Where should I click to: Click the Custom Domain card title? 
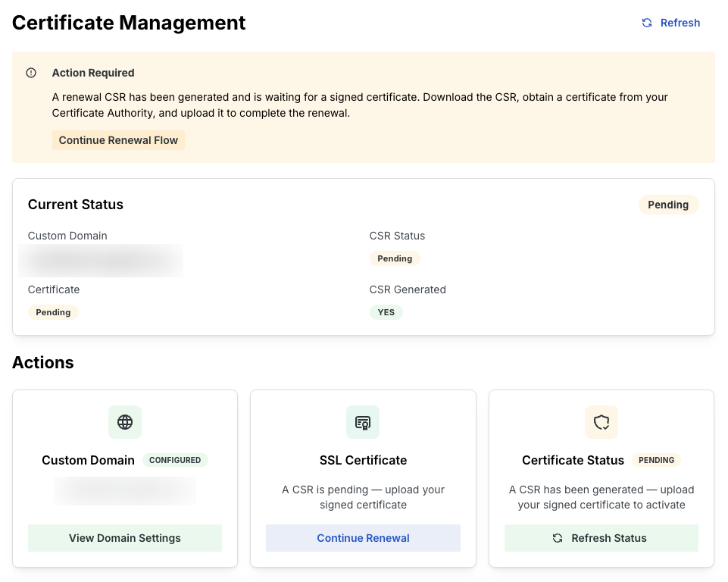pos(88,460)
